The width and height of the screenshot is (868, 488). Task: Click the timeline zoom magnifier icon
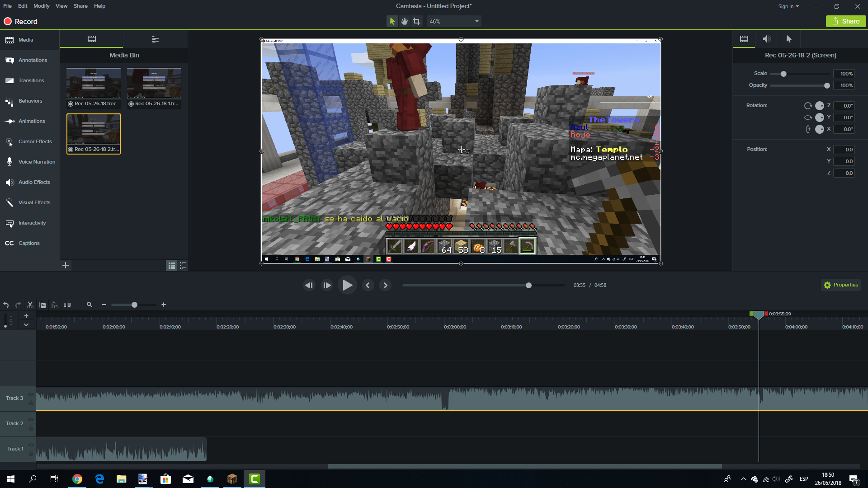(90, 305)
